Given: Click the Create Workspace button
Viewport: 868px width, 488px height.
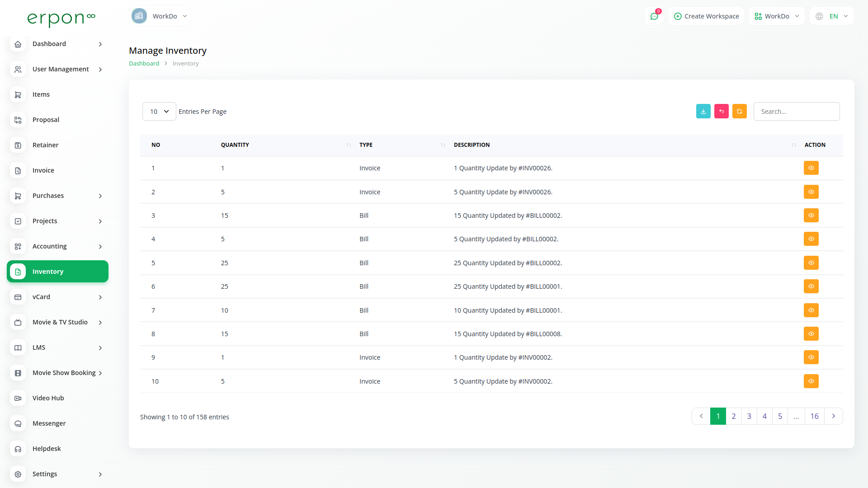Looking at the screenshot, I should [x=706, y=16].
